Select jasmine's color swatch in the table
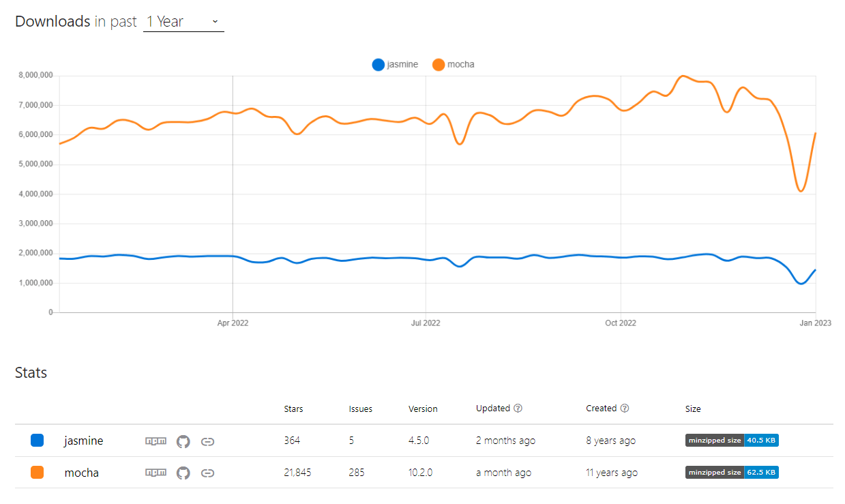 pyautogui.click(x=38, y=440)
